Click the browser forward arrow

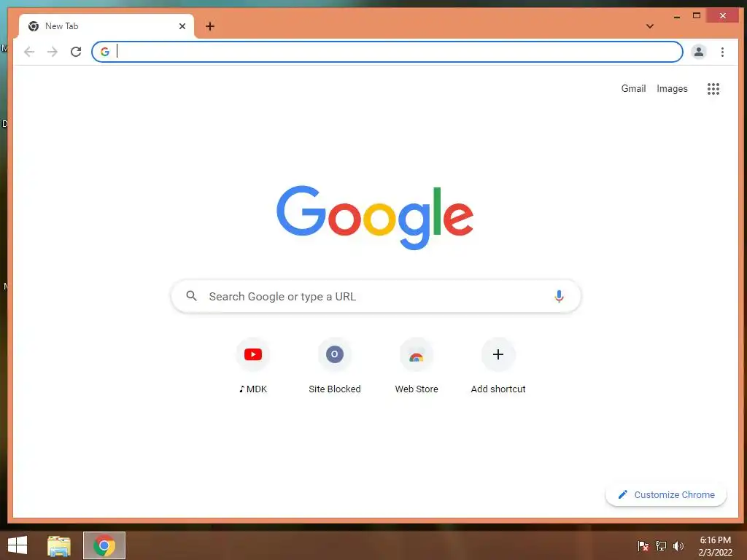click(x=53, y=52)
